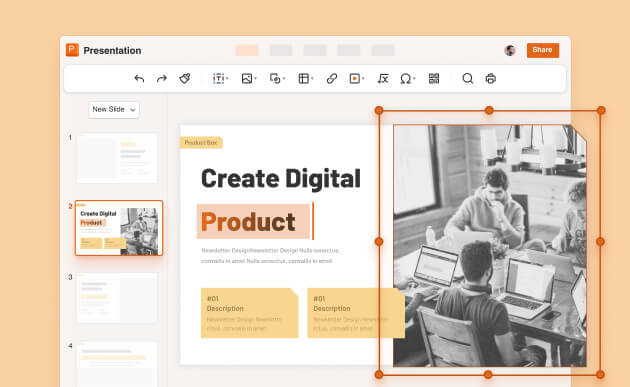Select slide 2 Create Digital thumbnail
Viewport: 630px width, 387px height.
point(119,228)
